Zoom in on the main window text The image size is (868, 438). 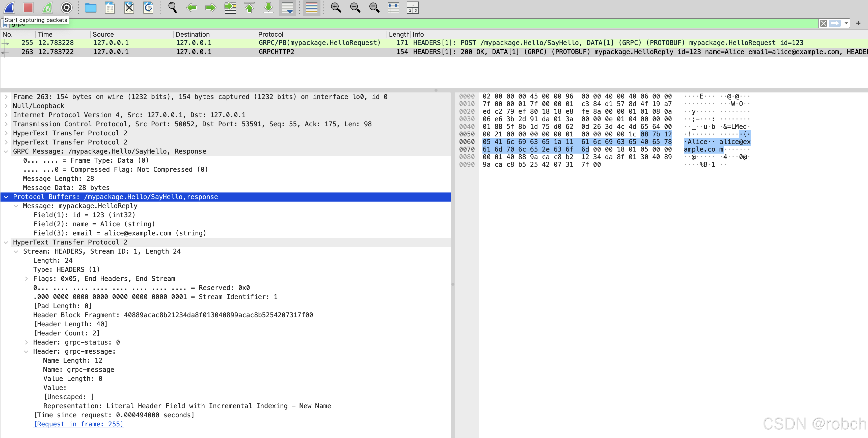(336, 7)
